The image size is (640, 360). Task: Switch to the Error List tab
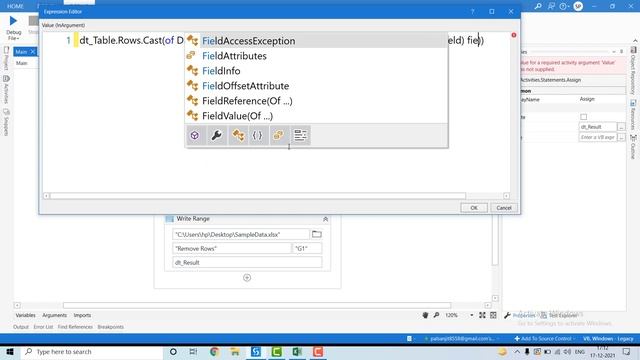tap(43, 327)
